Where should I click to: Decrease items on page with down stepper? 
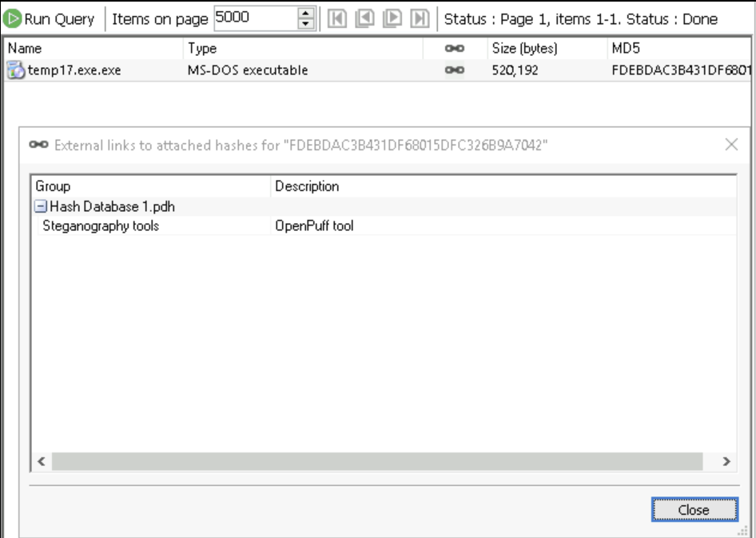(x=306, y=24)
